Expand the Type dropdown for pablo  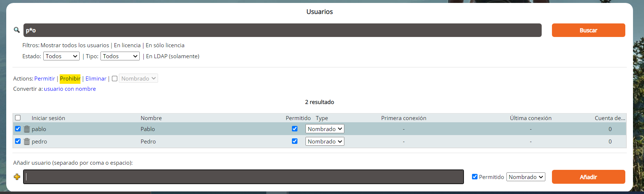click(x=325, y=129)
